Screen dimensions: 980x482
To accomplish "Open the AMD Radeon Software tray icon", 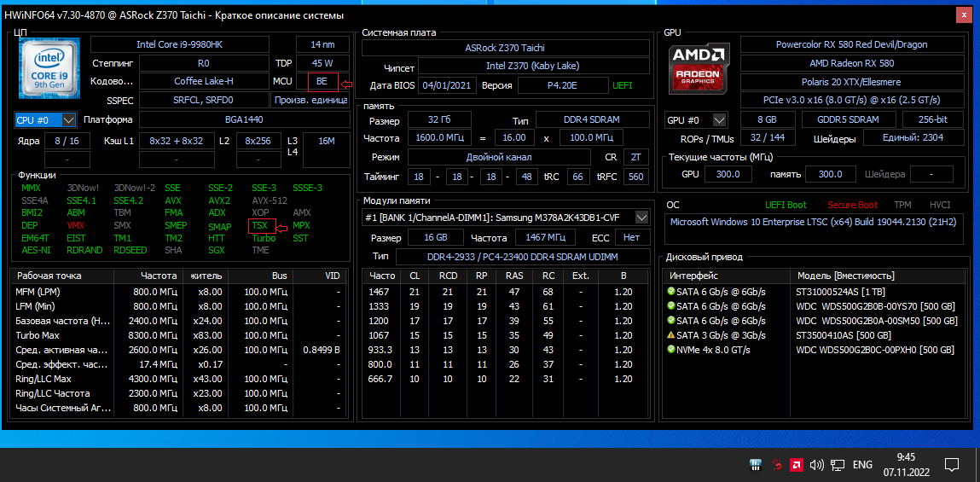I will click(797, 464).
